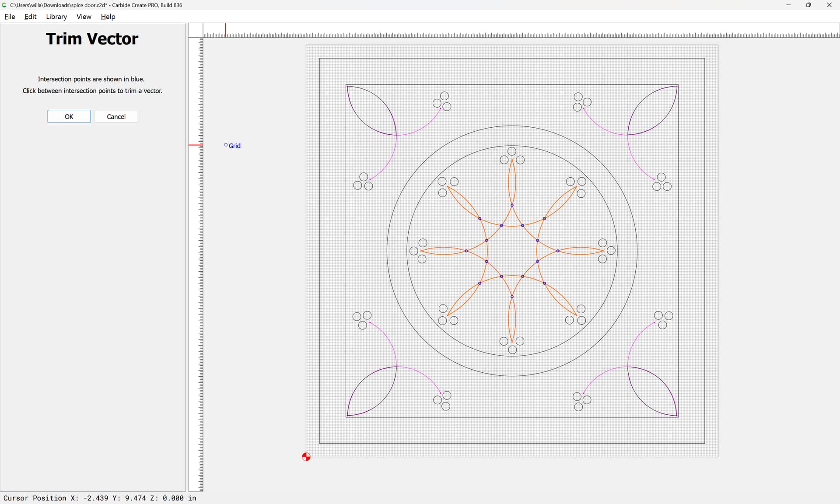Open the Library menu
This screenshot has height=504, width=840.
pos(56,17)
